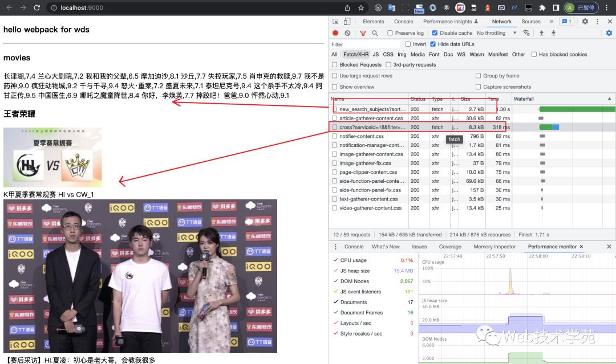Toggle the device toolbar icon
616x364 pixels.
[347, 22]
